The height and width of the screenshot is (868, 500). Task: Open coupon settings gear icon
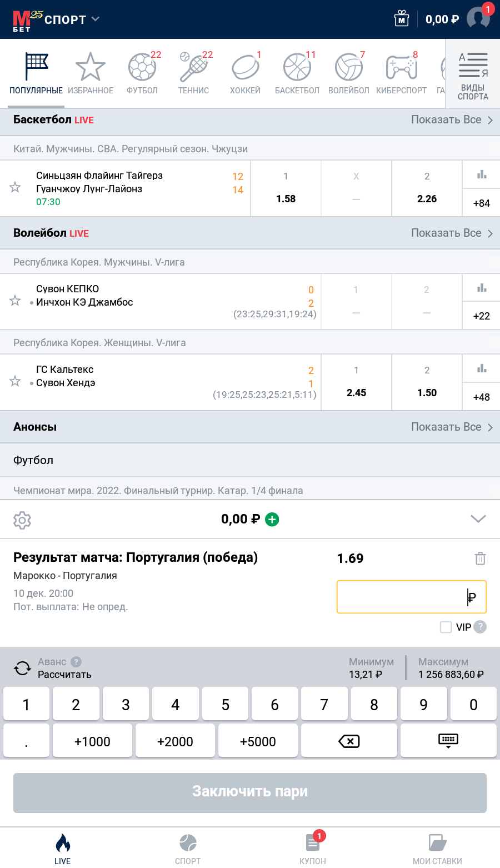click(x=22, y=520)
